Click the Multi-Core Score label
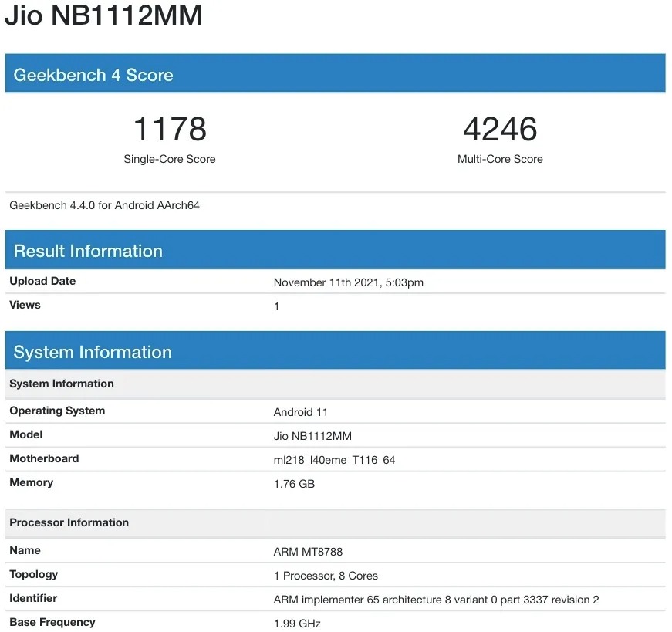This screenshot has width=672, height=632. (501, 159)
